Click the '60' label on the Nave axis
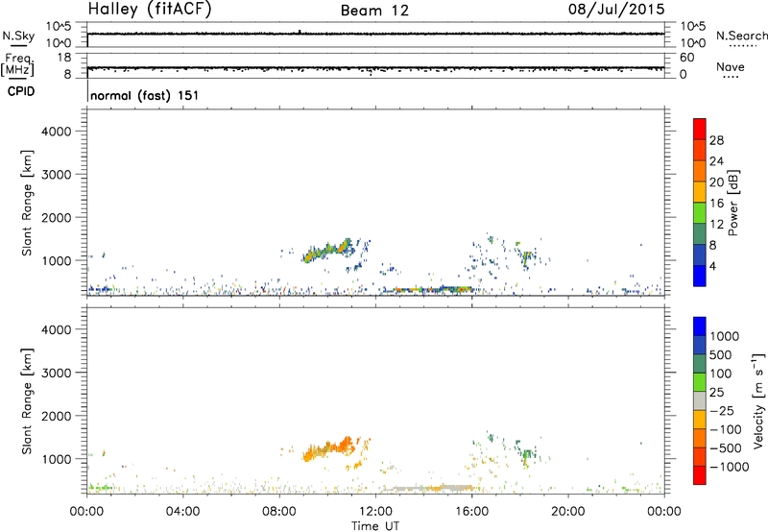 pos(686,58)
